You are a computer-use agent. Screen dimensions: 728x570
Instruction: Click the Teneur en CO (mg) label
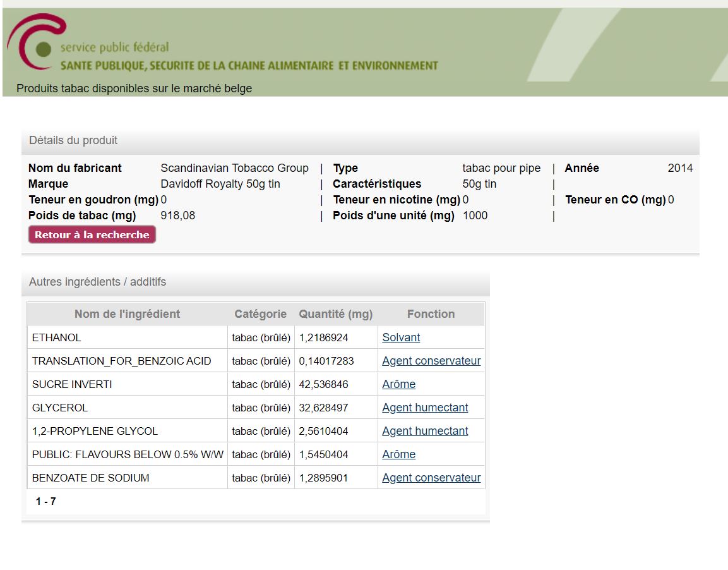click(615, 200)
